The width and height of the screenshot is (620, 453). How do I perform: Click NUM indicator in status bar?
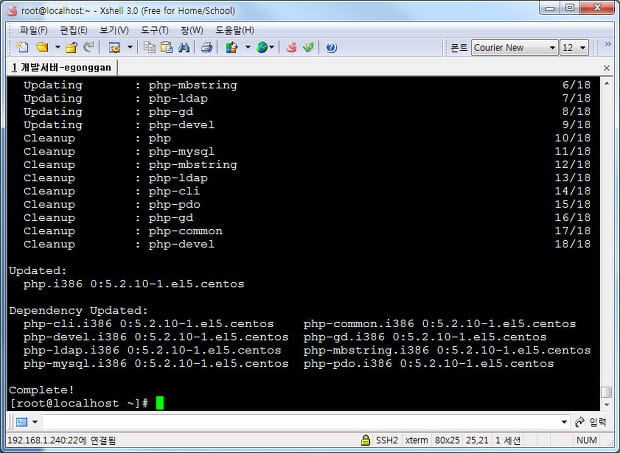click(x=586, y=440)
